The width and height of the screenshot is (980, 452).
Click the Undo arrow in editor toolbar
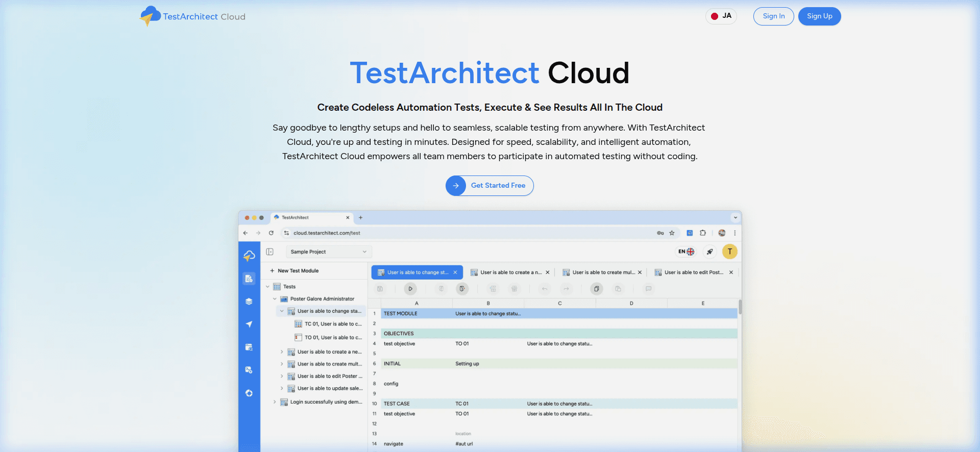545,289
